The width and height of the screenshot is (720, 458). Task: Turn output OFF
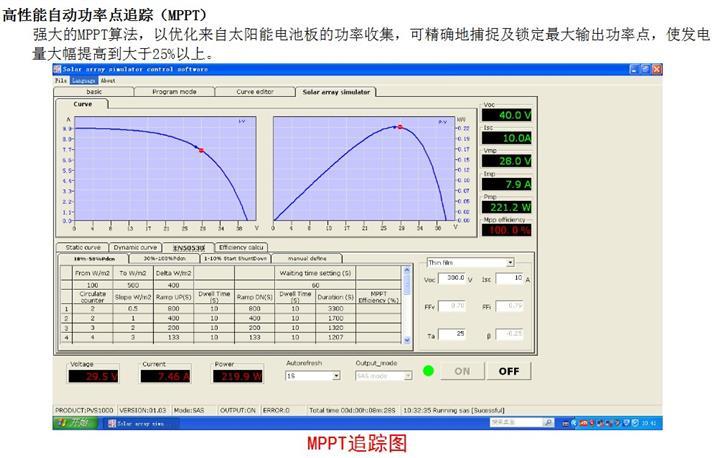(508, 370)
